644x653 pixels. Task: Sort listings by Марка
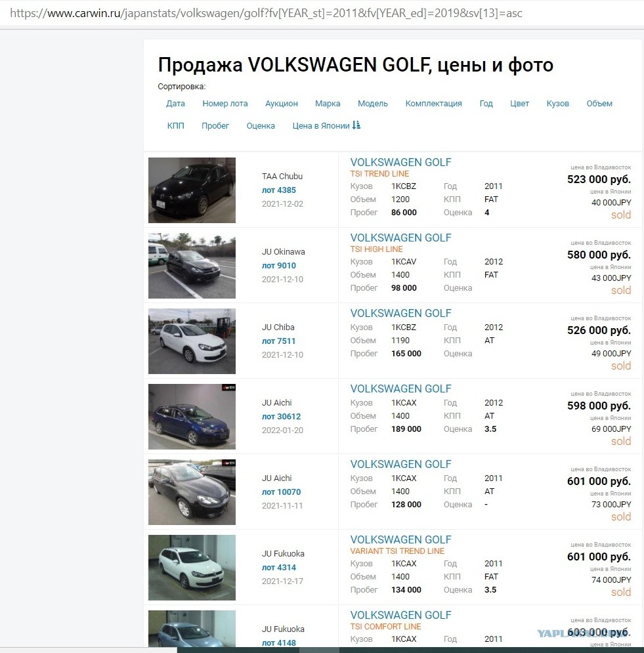point(328,103)
